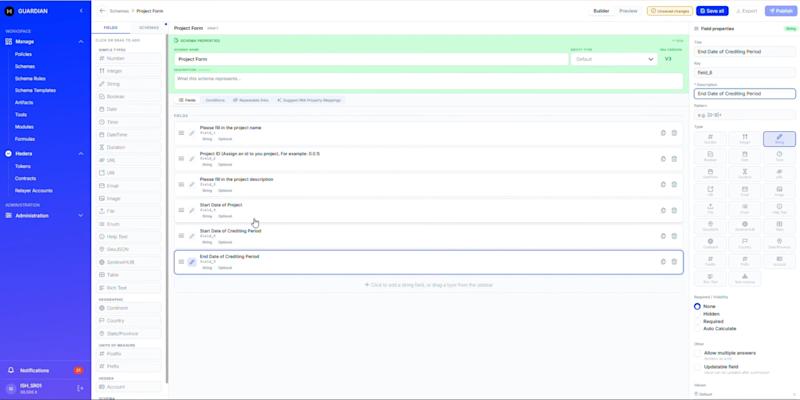
Task: Add an Image field from the palette
Action: point(129,198)
